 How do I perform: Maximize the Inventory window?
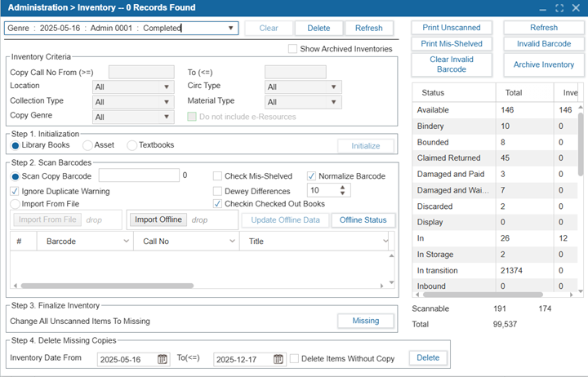pos(559,8)
